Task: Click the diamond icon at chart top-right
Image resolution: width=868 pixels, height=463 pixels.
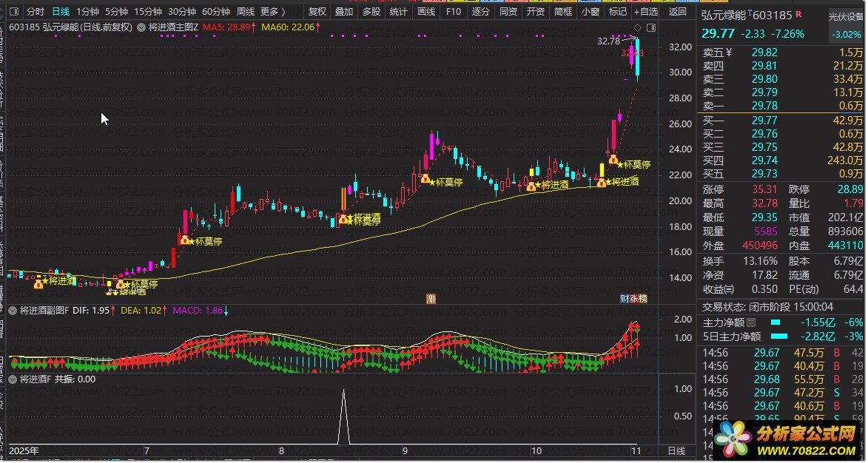Action: (x=638, y=27)
